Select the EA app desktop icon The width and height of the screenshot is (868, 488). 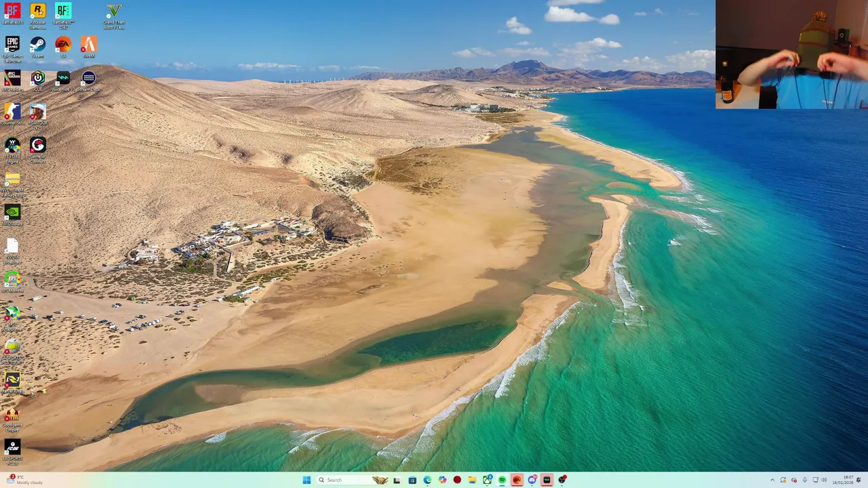(63, 47)
